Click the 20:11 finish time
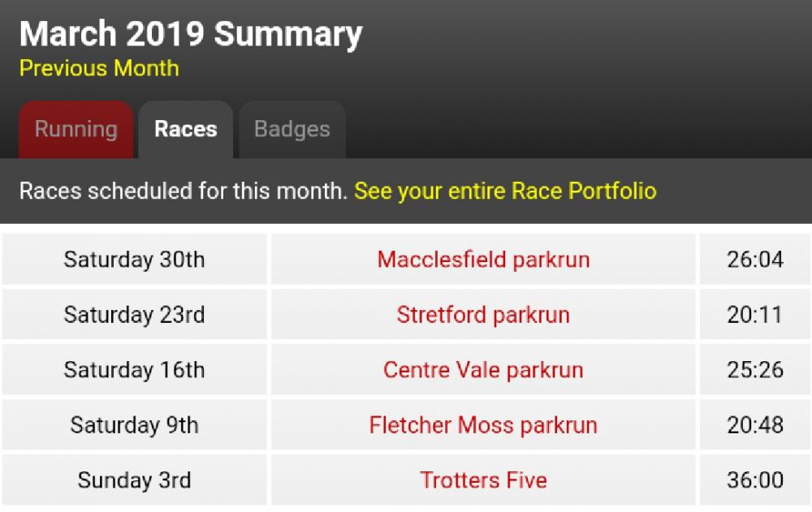 pos(755,315)
